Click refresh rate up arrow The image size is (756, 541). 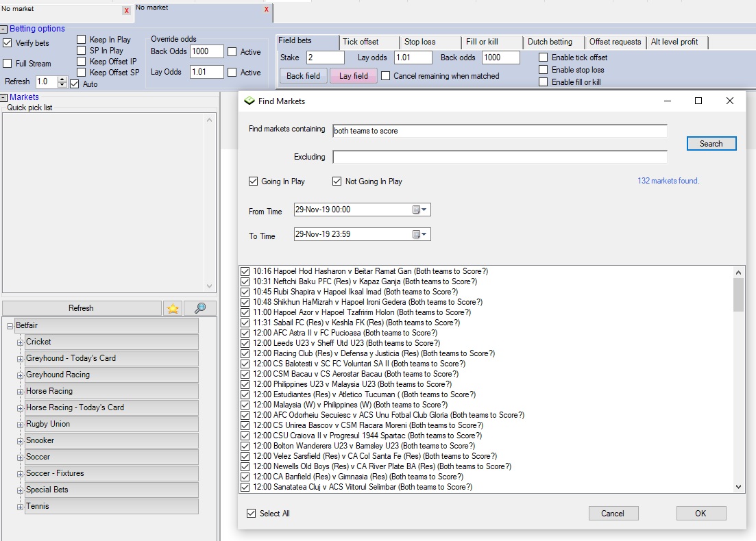62,79
